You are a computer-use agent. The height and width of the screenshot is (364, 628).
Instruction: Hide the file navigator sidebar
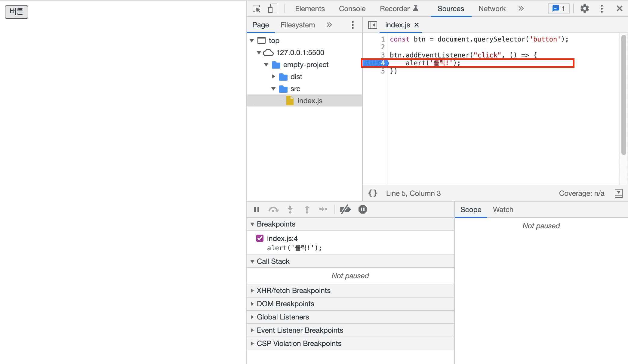tap(373, 25)
